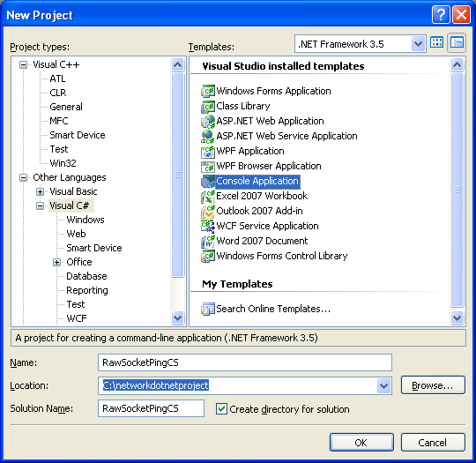This screenshot has height=463, width=476.
Task: Expand the Visual Basic tree node
Action: [40, 191]
